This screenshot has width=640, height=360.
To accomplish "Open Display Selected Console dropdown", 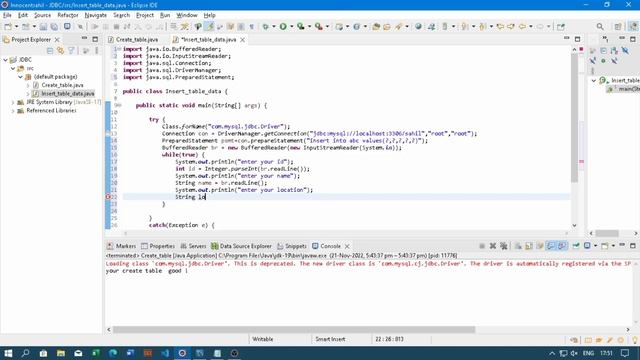I will [596, 246].
